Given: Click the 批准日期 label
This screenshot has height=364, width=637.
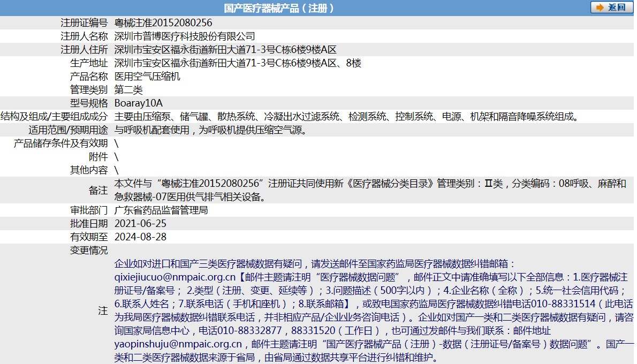Looking at the screenshot, I should (89, 224).
